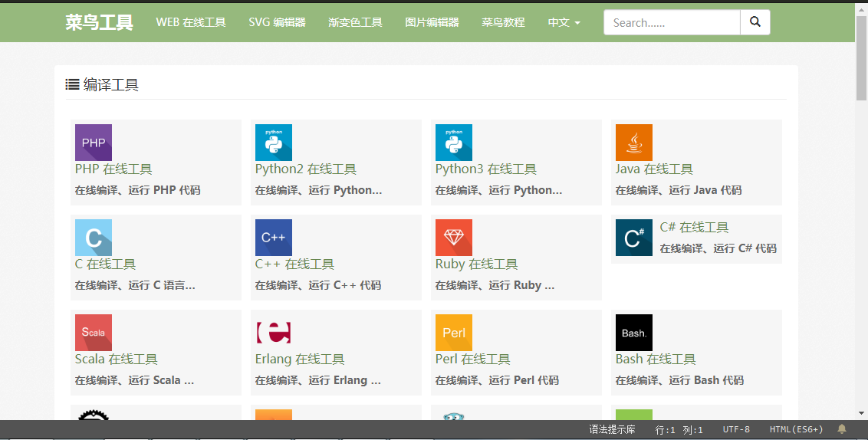This screenshot has width=868, height=440.
Task: Click the PHP purple logo icon
Action: [94, 143]
